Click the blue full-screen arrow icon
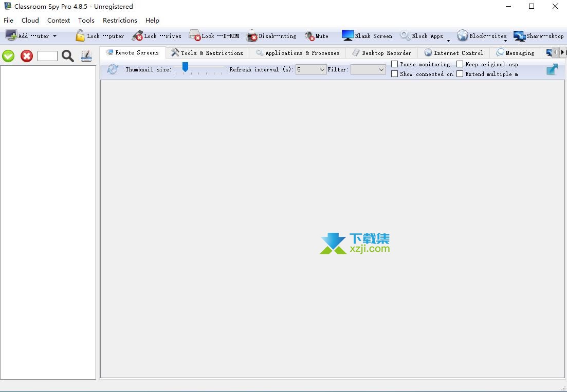The image size is (567, 392). coord(552,69)
